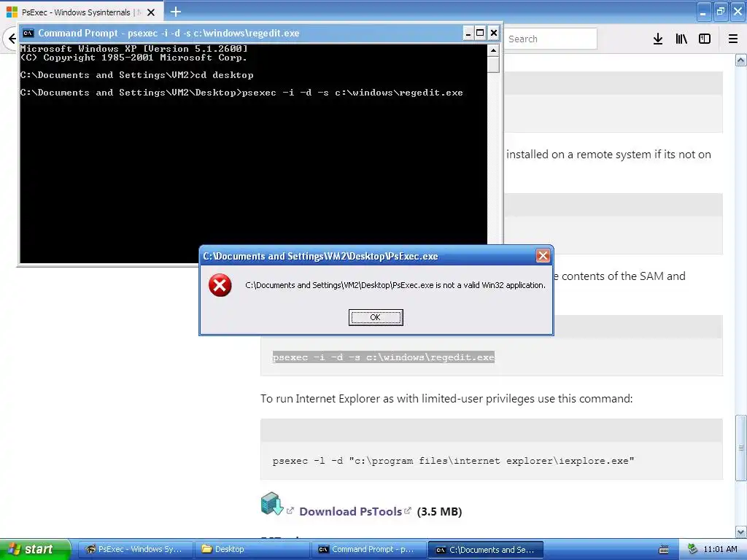Open the browser library icon

681,39
